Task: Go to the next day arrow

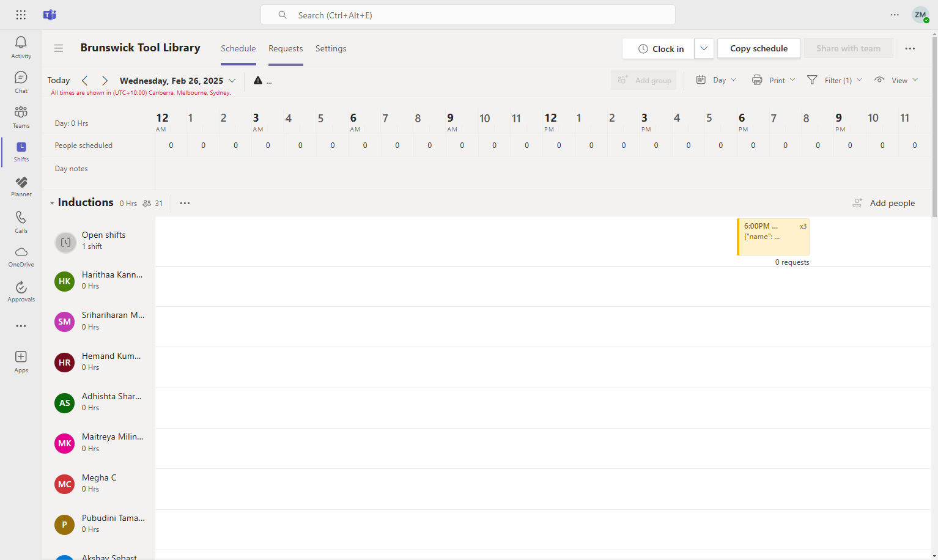Action: pyautogui.click(x=105, y=80)
